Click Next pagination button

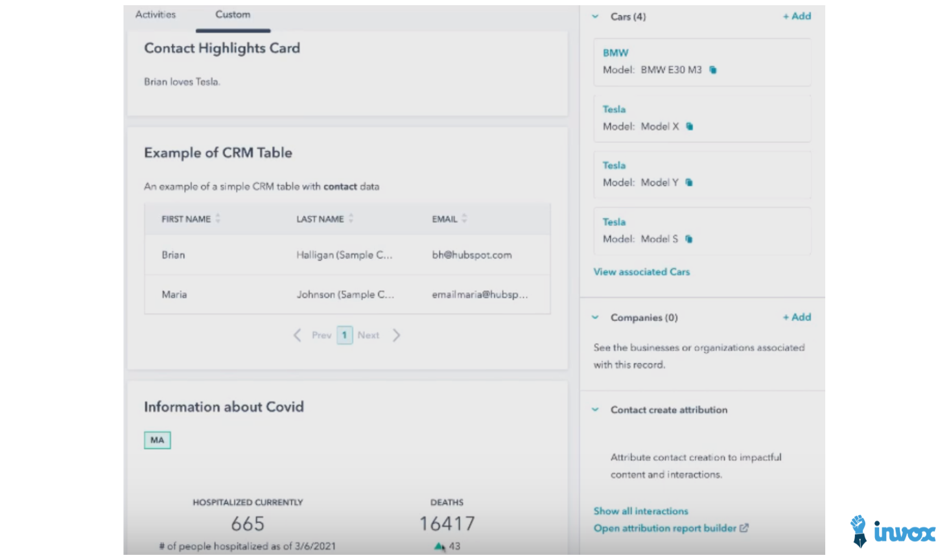pos(368,335)
